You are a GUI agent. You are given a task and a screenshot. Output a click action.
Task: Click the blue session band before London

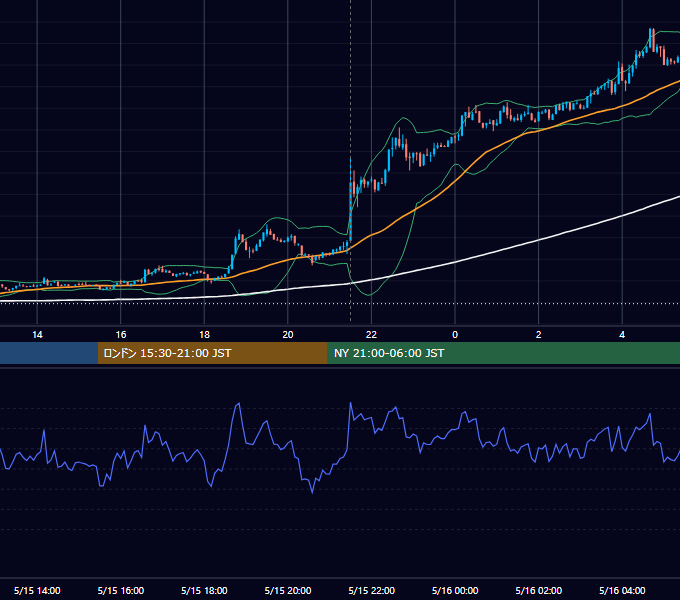pyautogui.click(x=49, y=353)
